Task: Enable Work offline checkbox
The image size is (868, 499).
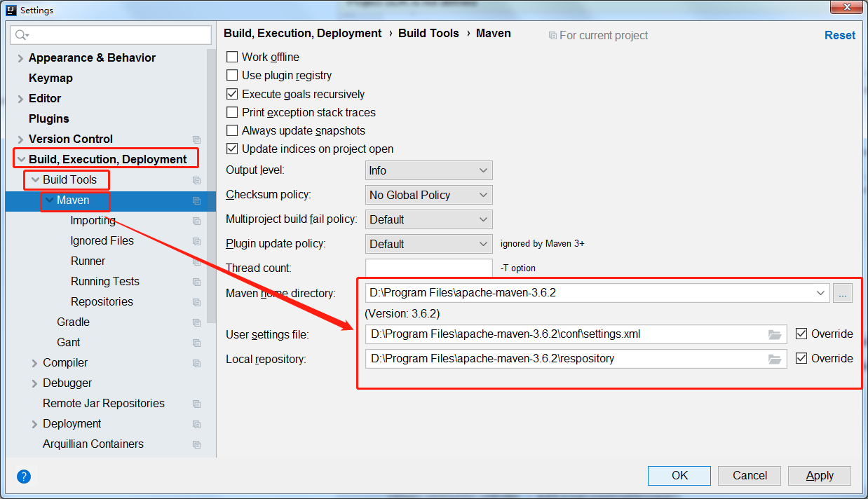Action: (x=232, y=57)
